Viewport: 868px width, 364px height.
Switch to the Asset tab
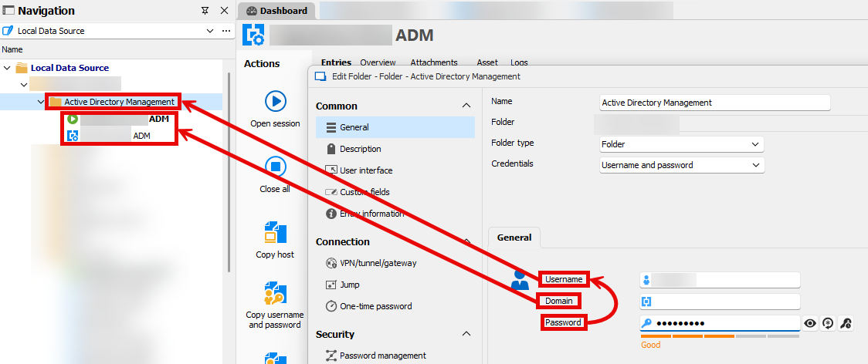(487, 62)
